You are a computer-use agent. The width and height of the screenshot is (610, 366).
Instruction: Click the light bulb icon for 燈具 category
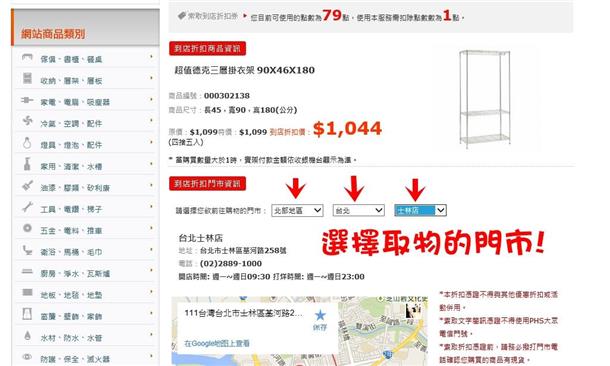click(27, 143)
